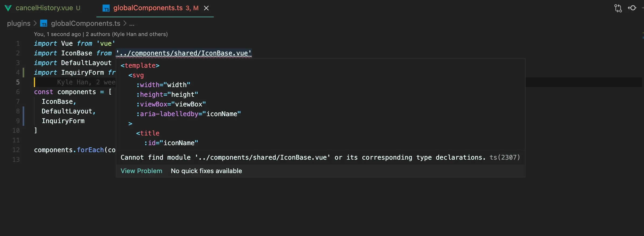This screenshot has width=644, height=236.
Task: Click plugins folder in breadcrumb
Action: [19, 24]
